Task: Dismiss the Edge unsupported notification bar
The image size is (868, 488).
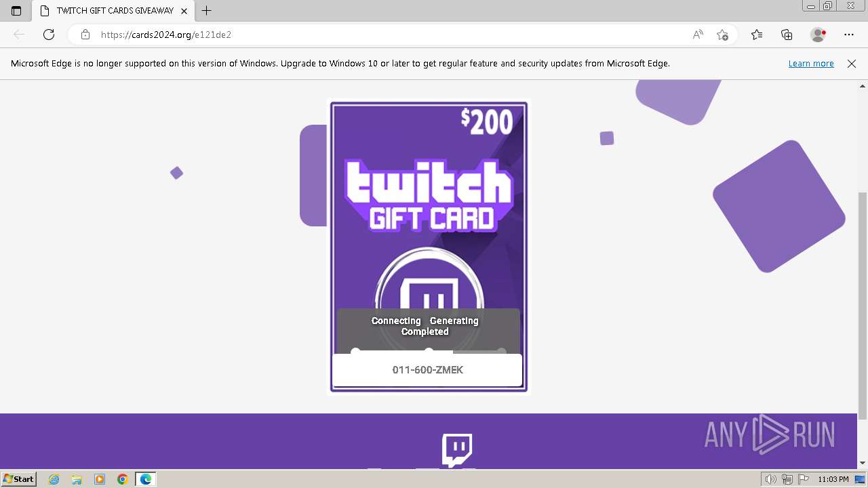Action: pos(852,64)
